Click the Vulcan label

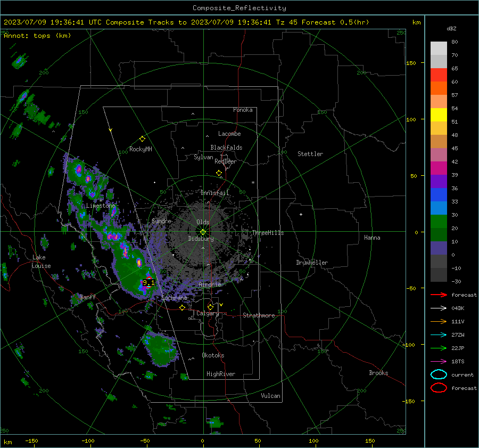(270, 396)
